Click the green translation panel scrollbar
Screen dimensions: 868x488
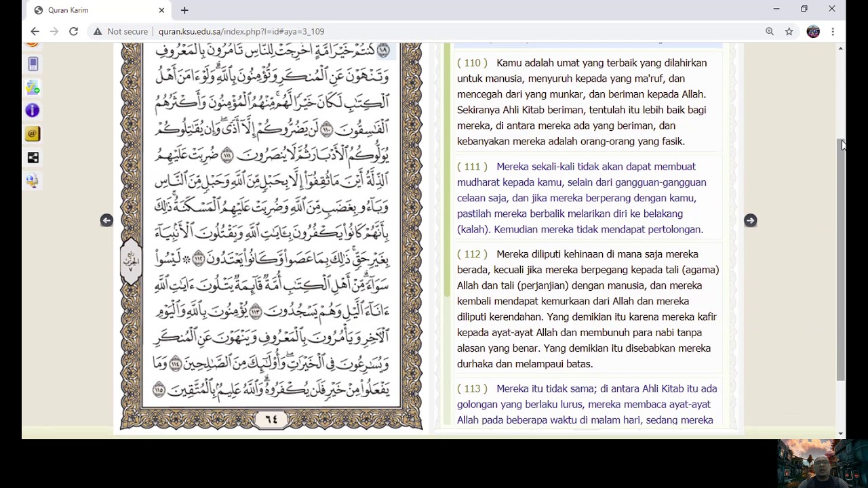coord(447,169)
